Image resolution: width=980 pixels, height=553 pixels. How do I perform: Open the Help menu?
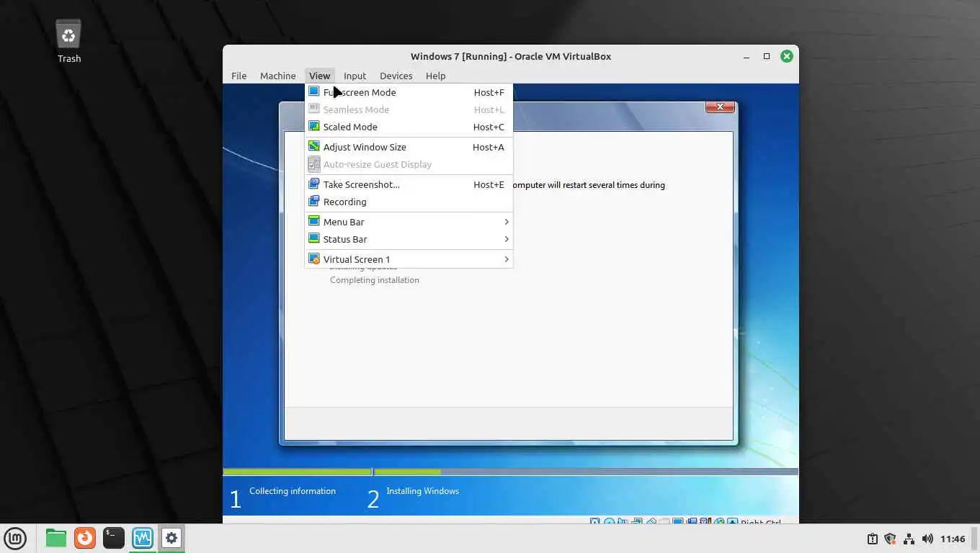coord(435,76)
